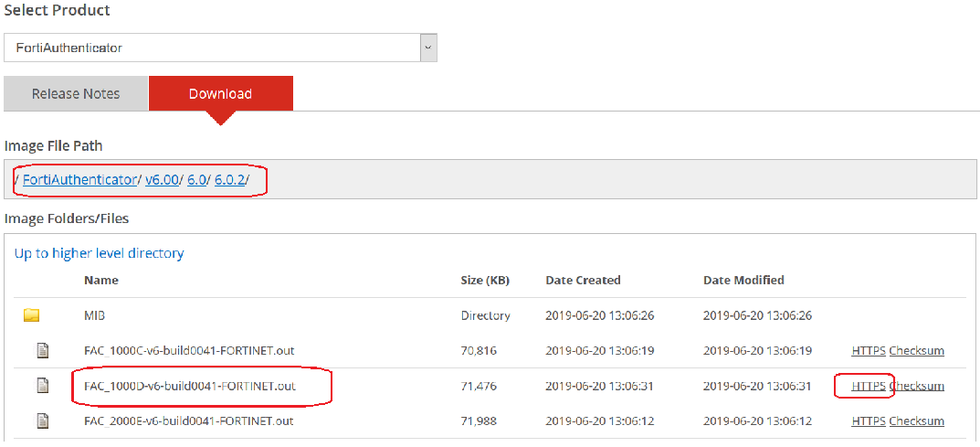Navigate to the 6.0 path link

click(196, 180)
